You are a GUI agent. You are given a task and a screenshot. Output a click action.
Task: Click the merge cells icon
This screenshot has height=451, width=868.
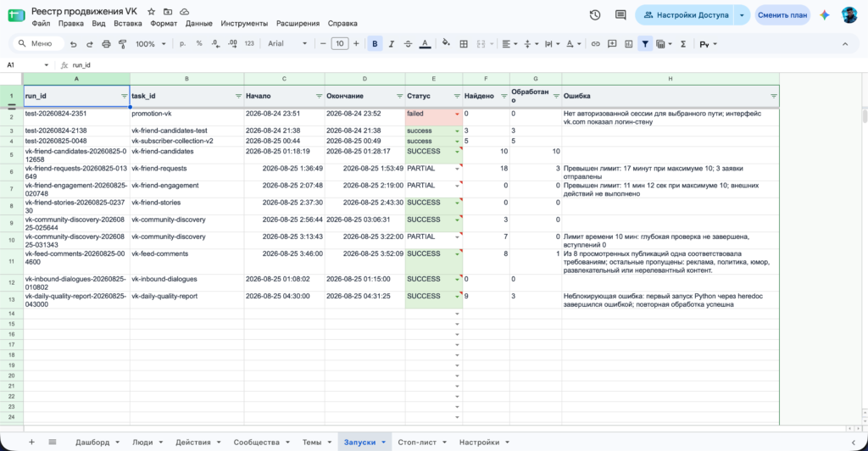[x=481, y=44]
